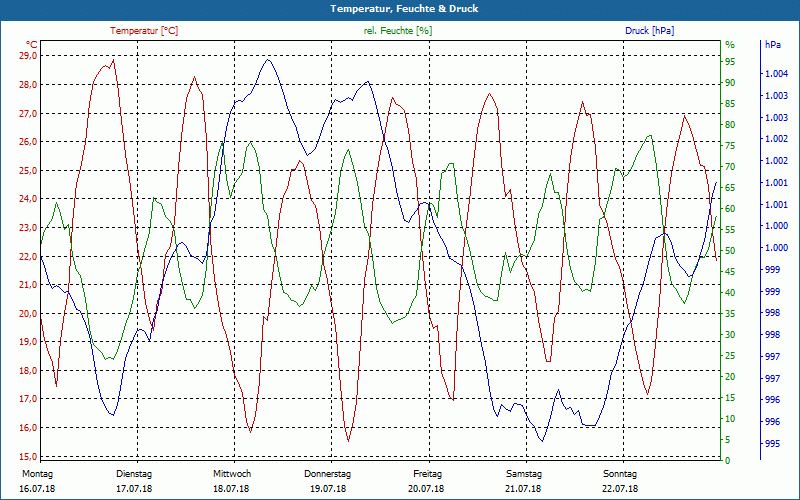
Task: Click the green "85" humidity axis value
Action: click(x=730, y=104)
